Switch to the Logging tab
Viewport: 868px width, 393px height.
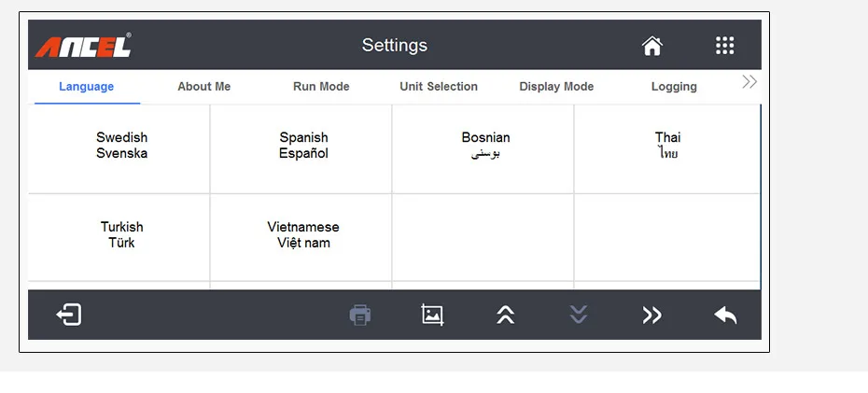674,87
